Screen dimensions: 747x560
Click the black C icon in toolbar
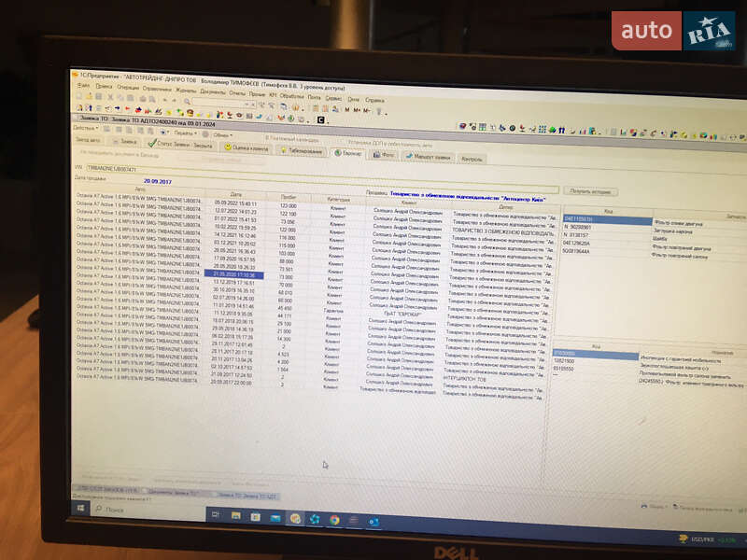(321, 119)
